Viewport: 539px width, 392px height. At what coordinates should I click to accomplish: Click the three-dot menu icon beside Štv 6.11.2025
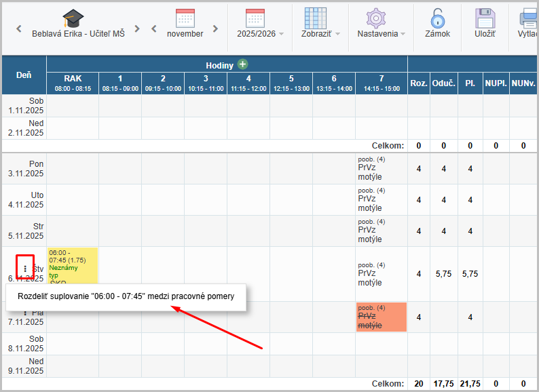pos(25,269)
